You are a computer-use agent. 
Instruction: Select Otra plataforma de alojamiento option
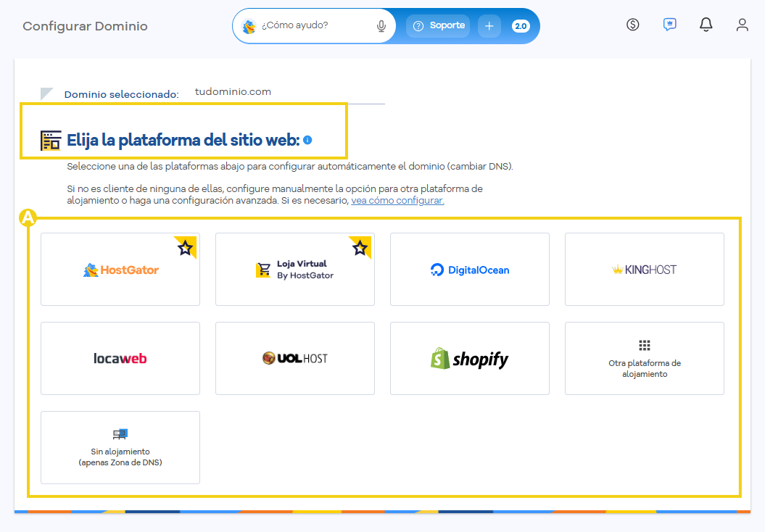tap(645, 358)
